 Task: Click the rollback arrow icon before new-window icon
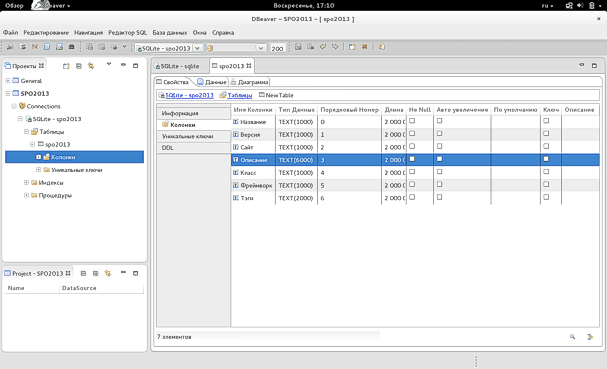click(x=335, y=47)
